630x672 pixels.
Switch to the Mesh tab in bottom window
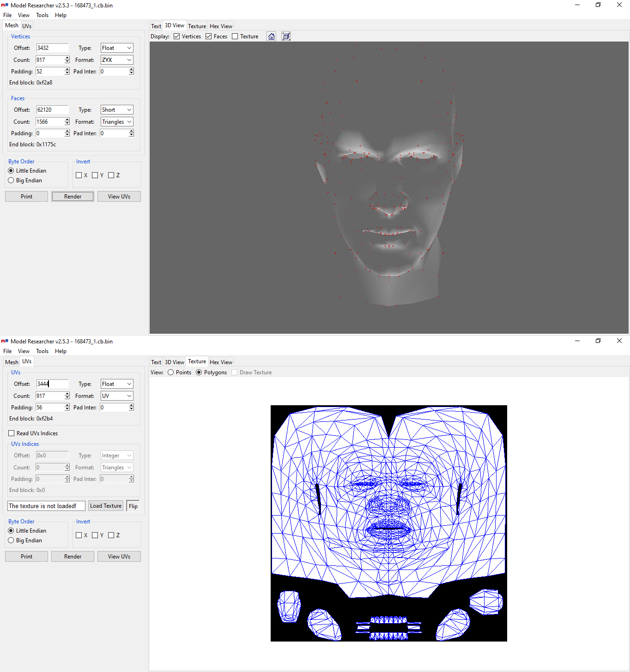[x=12, y=362]
